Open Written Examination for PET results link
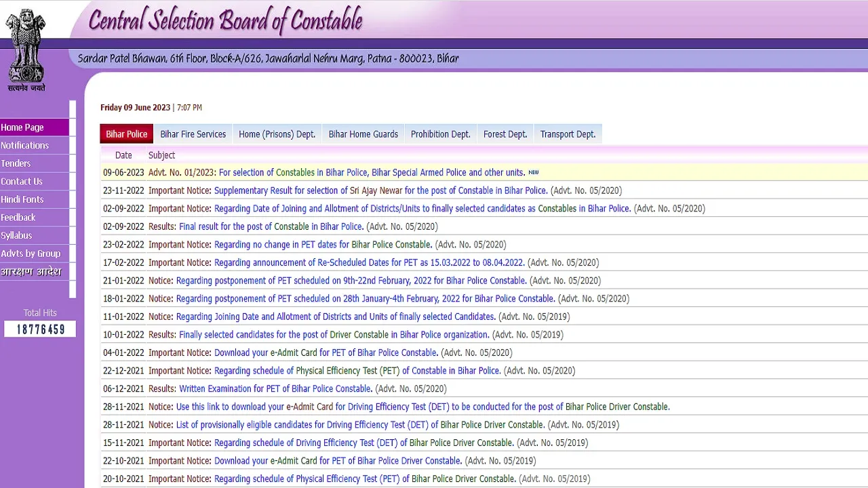868x488 pixels. pyautogui.click(x=275, y=389)
